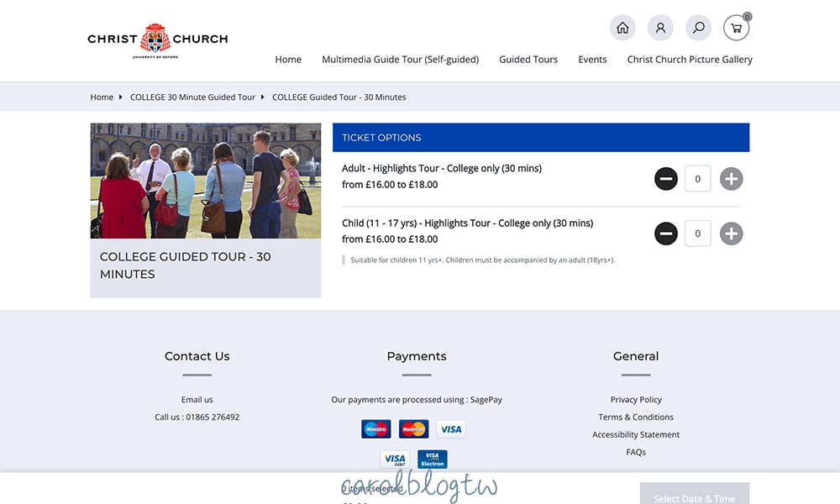840x504 pixels.
Task: Increase Child ticket quantity with plus
Action: pyautogui.click(x=732, y=234)
